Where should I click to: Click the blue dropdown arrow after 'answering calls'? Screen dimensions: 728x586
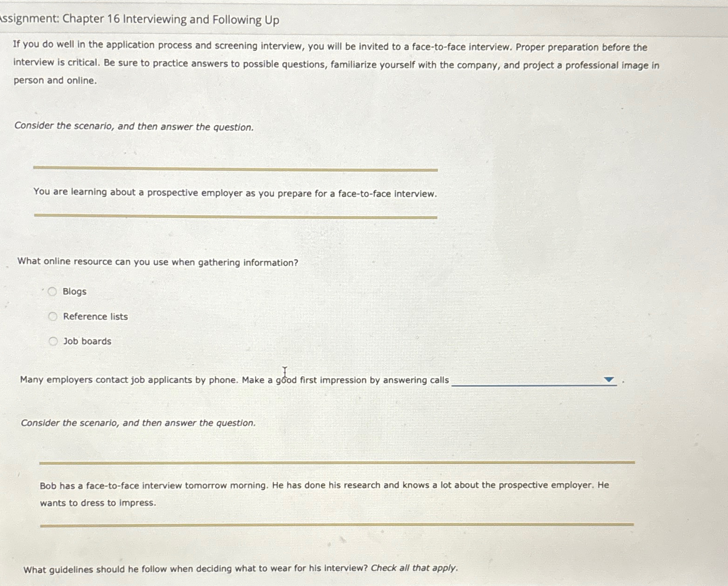(x=608, y=380)
